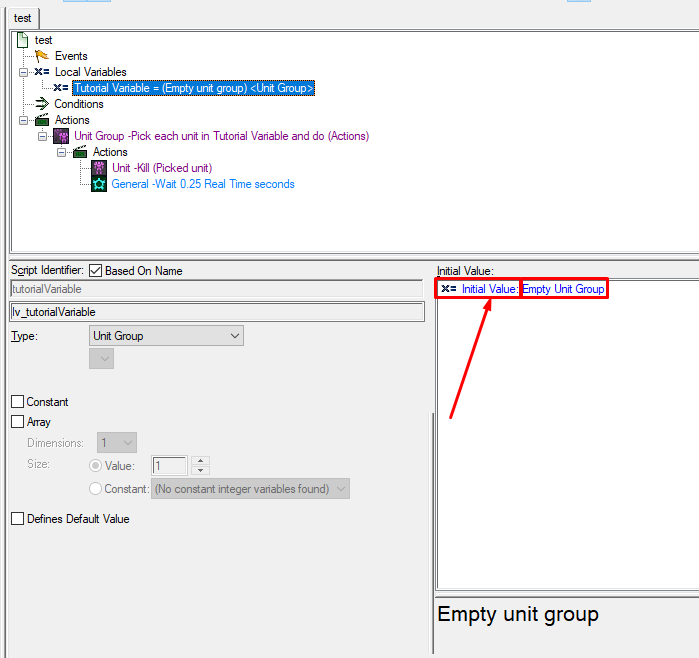This screenshot has width=699, height=658.
Task: Select the Events tree item
Action: (71, 56)
